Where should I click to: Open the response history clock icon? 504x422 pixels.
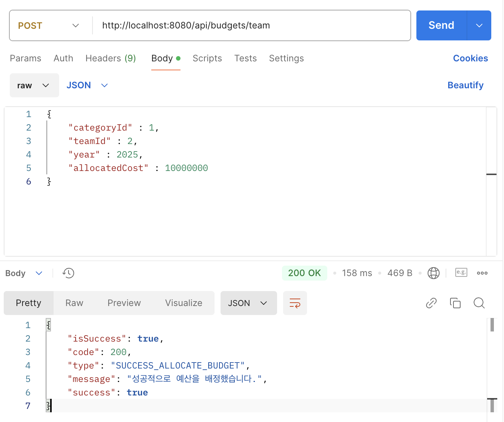coord(68,273)
